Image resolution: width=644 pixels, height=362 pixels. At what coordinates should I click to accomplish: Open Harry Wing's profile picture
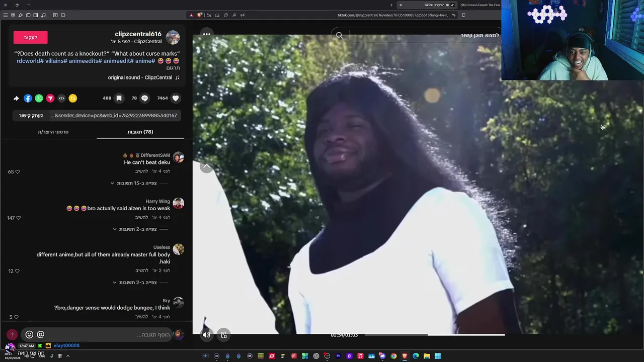(178, 203)
